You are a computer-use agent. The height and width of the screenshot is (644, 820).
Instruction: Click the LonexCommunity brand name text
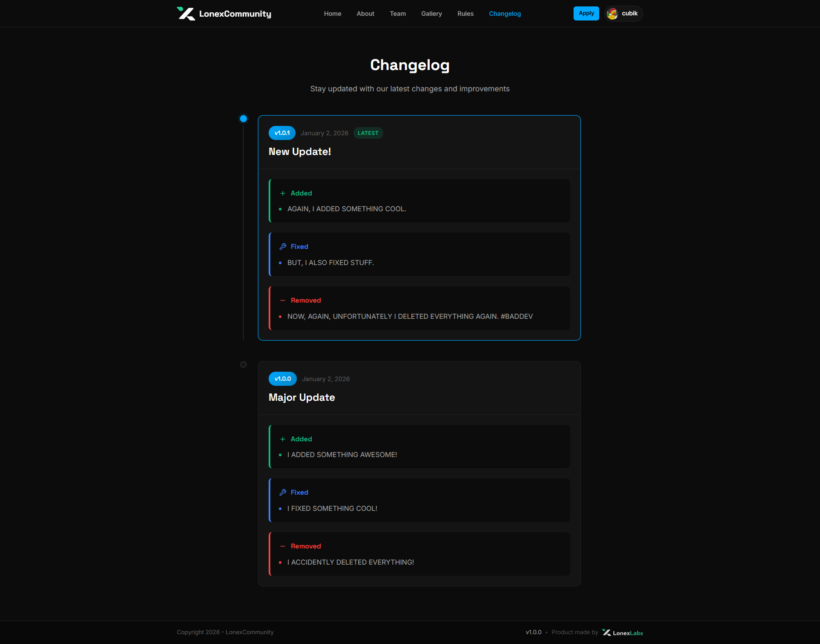(235, 14)
